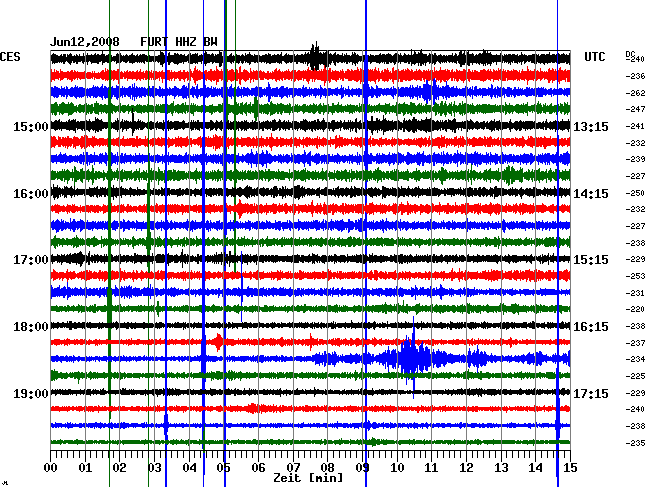650x494 pixels.
Task: Click the 12 minute axis tick label
Action: tap(466, 468)
